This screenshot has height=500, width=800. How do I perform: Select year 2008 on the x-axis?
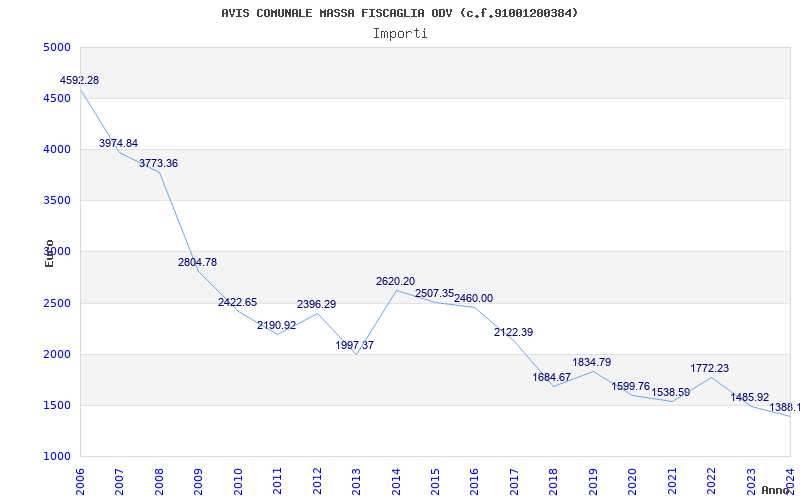159,481
